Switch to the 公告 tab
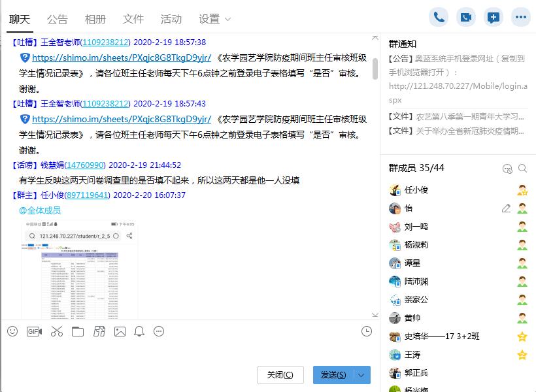This screenshot has height=392, width=536. (x=58, y=19)
